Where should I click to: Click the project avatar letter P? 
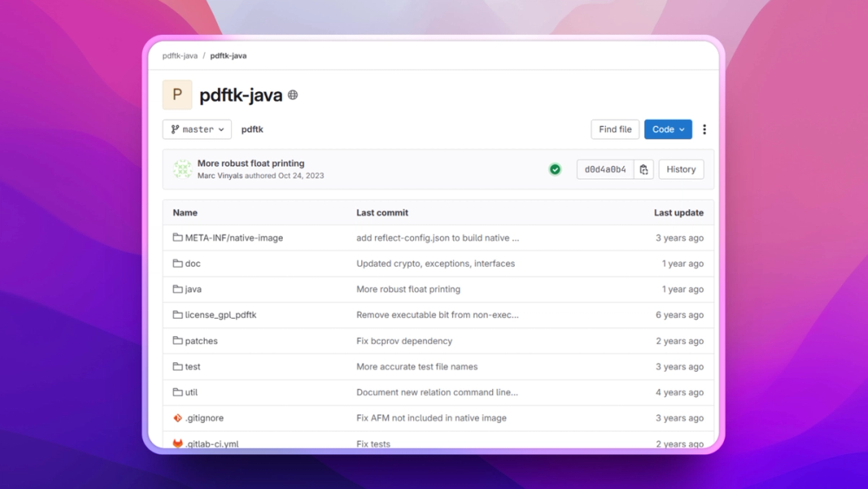pos(177,95)
